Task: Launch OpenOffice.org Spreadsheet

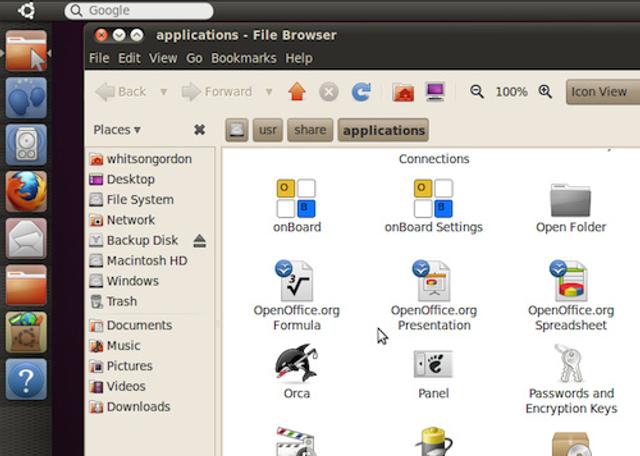Action: pyautogui.click(x=570, y=281)
